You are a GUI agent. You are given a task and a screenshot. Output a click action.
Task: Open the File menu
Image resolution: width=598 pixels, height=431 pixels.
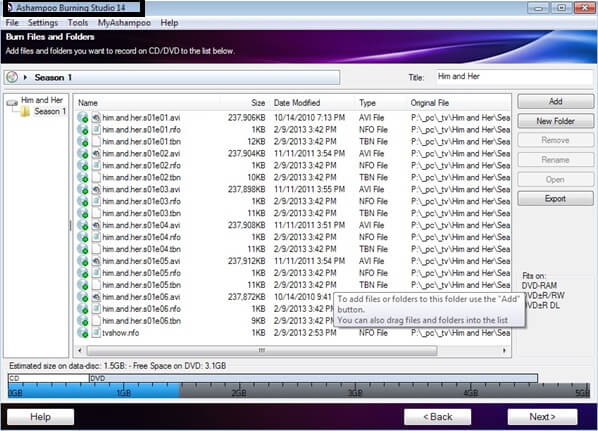pyautogui.click(x=12, y=23)
